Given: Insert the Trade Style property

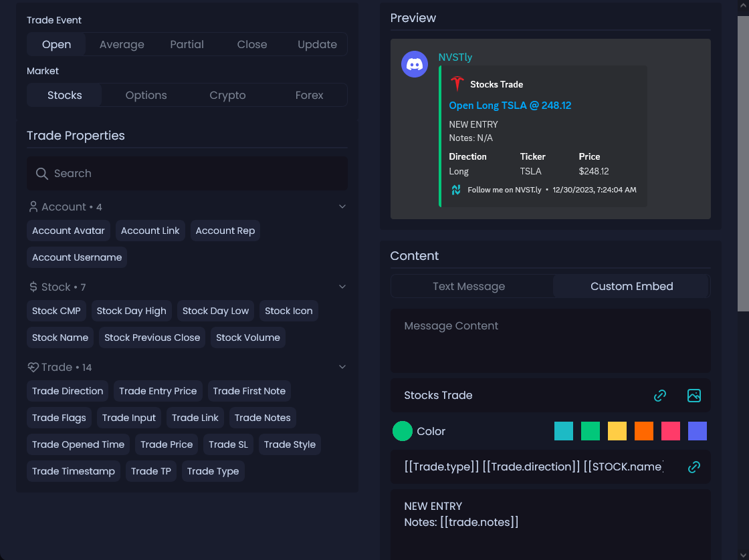Looking at the screenshot, I should [x=290, y=444].
